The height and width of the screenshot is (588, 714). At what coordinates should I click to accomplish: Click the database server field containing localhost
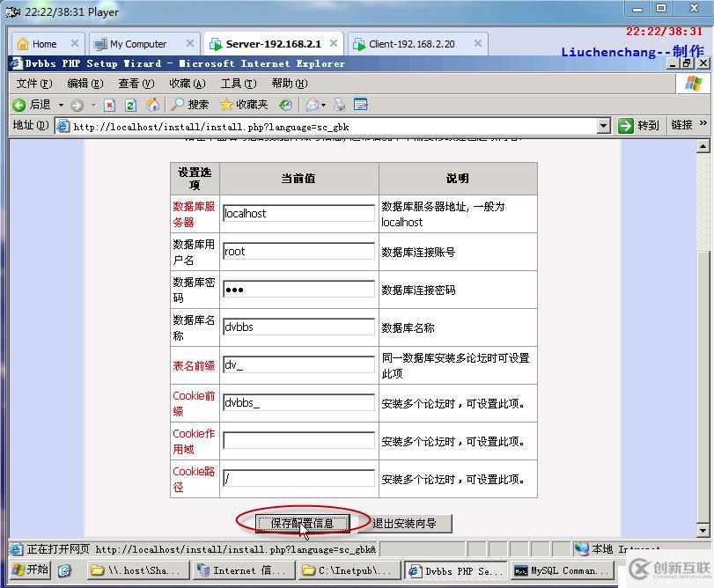point(298,213)
